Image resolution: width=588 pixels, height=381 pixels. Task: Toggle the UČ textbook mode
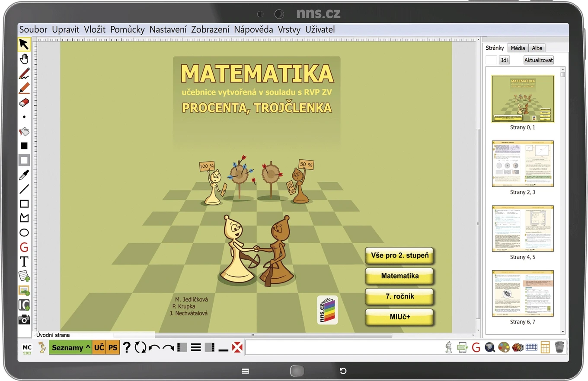[x=99, y=347]
